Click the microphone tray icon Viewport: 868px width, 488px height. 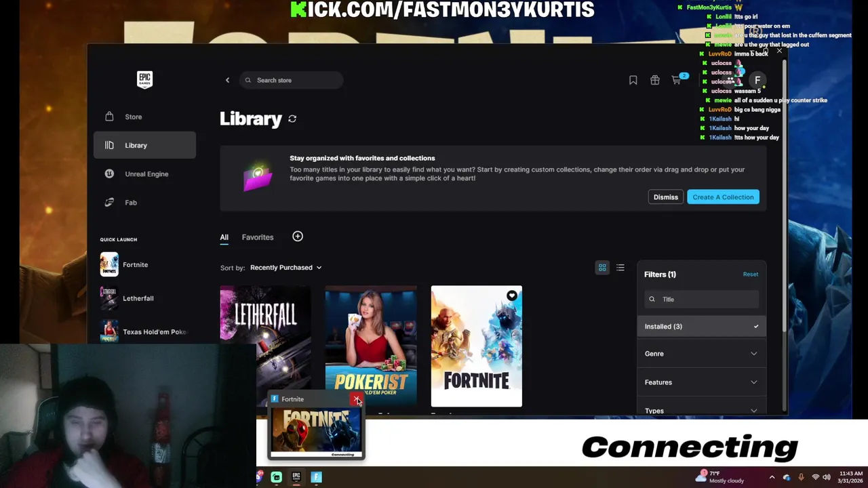click(x=801, y=477)
